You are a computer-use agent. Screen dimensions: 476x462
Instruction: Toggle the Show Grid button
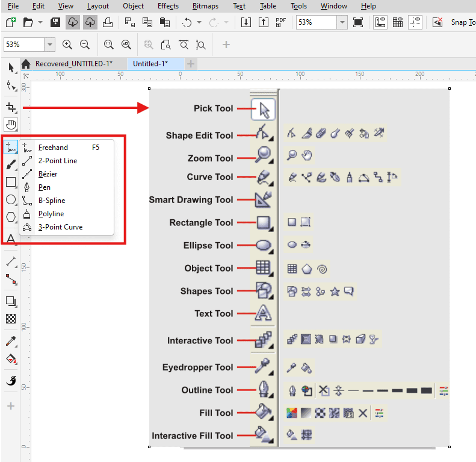click(x=397, y=22)
